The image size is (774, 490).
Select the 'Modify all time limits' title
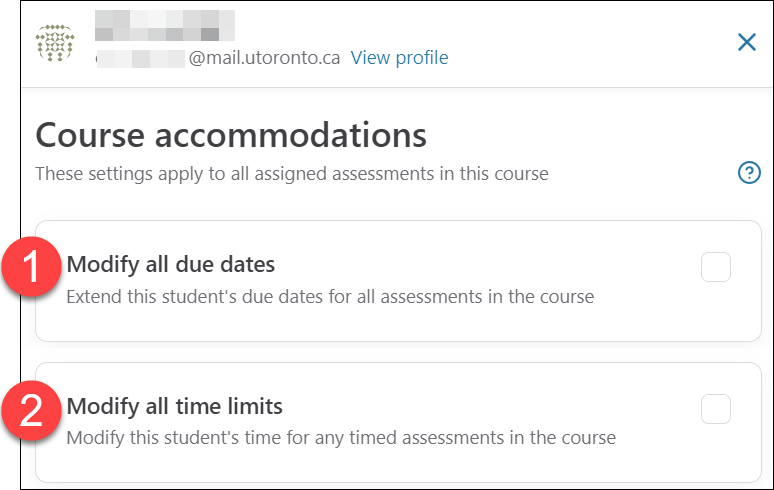click(x=174, y=406)
